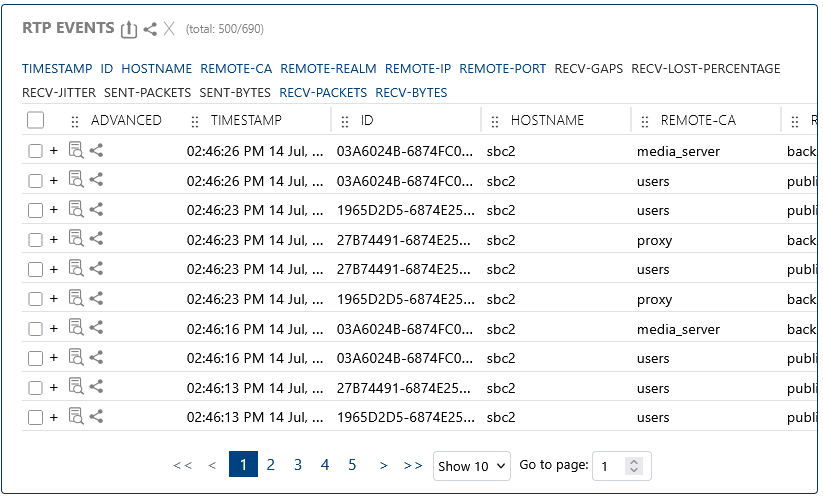The height and width of the screenshot is (499, 823).
Task: Open details icon for 02:46:23 1965D2D5 proxy row
Action: [x=76, y=299]
